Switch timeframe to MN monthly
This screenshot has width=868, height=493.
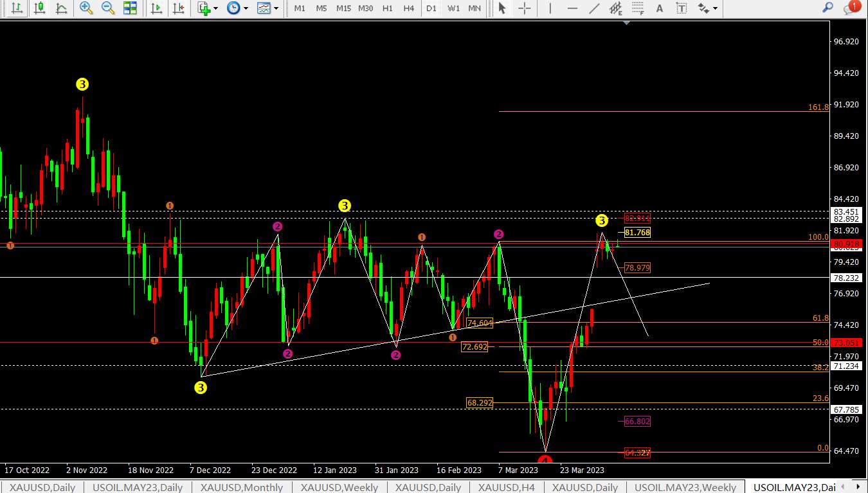[475, 8]
